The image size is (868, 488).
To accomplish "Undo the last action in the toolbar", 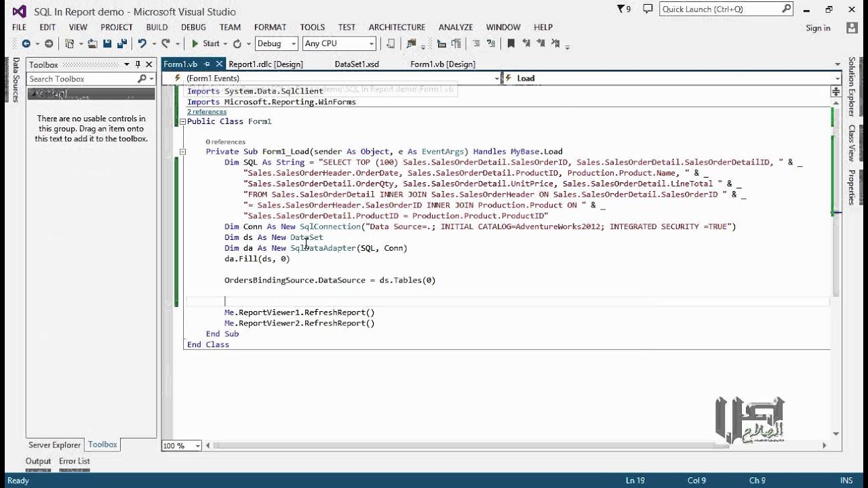I will click(142, 43).
